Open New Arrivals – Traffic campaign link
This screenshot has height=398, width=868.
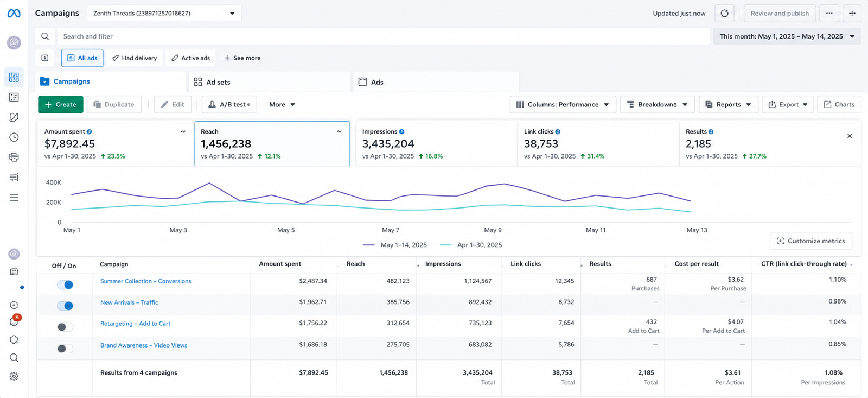(129, 302)
